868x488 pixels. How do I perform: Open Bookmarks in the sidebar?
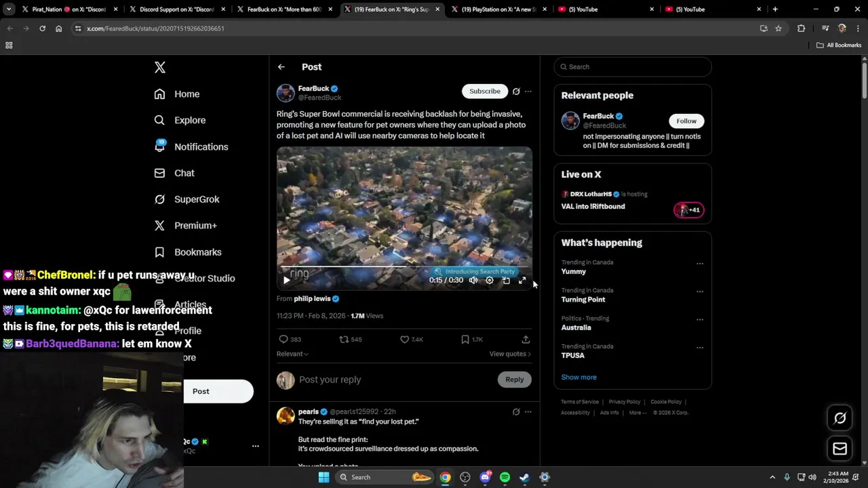point(187,252)
